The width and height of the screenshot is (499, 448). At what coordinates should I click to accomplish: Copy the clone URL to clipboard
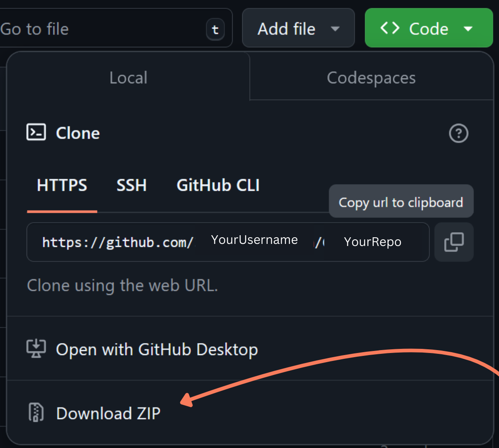point(454,242)
